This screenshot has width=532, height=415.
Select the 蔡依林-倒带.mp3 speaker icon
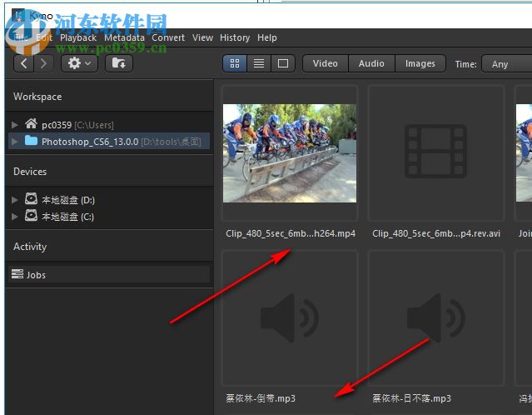tap(290, 317)
